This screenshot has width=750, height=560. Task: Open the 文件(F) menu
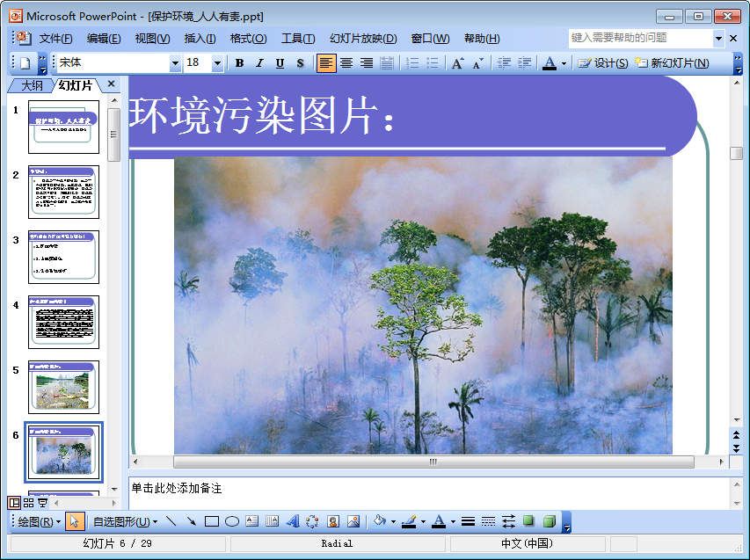55,39
